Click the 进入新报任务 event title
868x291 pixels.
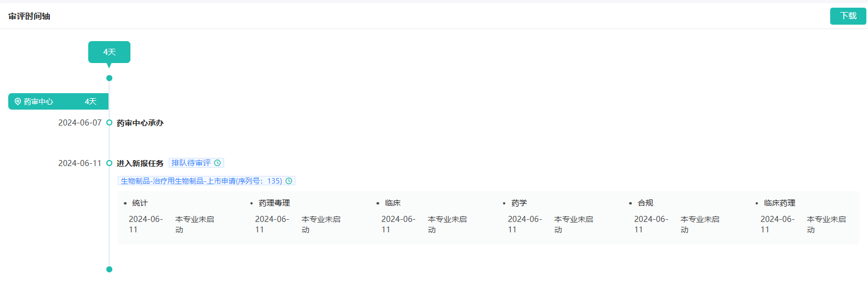point(140,163)
